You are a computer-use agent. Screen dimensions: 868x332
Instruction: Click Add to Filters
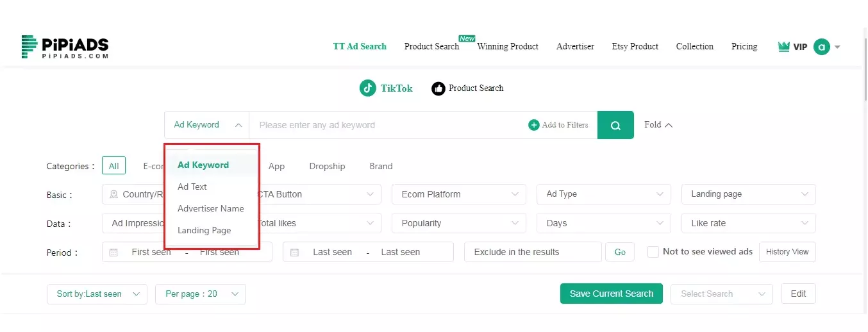coord(558,125)
